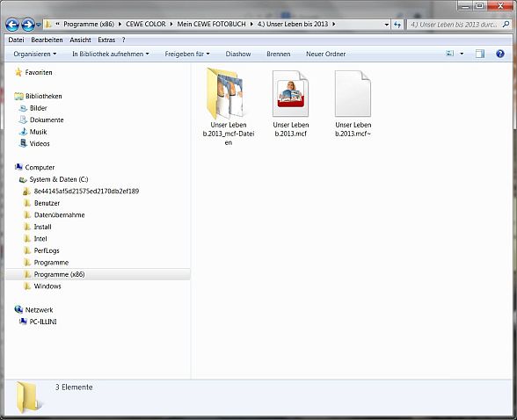
Task: Expand the In Bibliothek aufnehmen dropdown
Action: 111,54
